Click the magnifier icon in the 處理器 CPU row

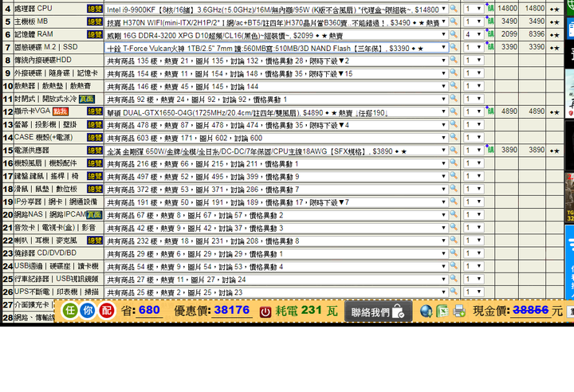tap(454, 8)
